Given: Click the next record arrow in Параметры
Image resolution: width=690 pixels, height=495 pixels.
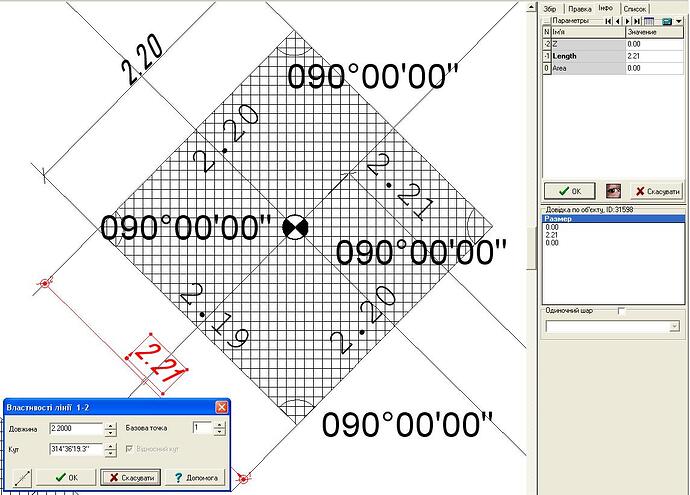Looking at the screenshot, I should [628, 21].
